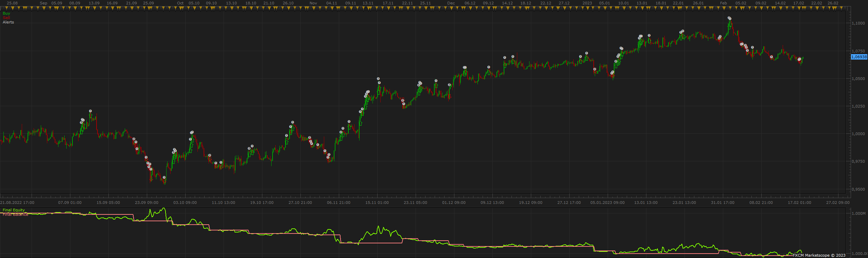Click the 2023 year label on top date scale
Image resolution: width=868 pixels, height=258 pixels.
587,3
